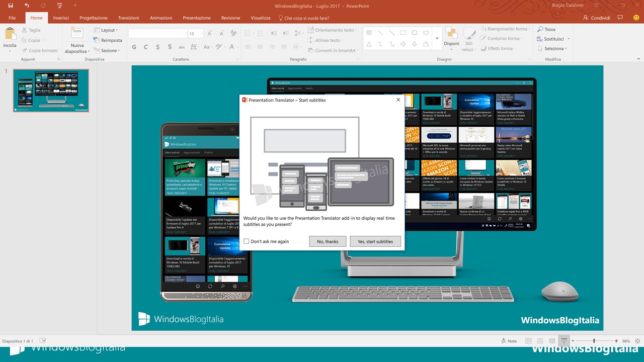Click the zoom slider handle
This screenshot has height=362, width=644.
(x=594, y=341)
